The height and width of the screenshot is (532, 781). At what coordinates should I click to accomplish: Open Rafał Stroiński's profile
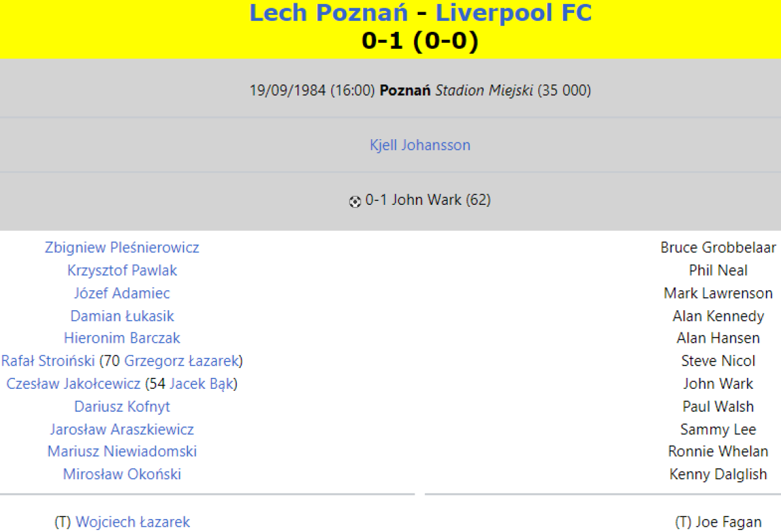[48, 361]
